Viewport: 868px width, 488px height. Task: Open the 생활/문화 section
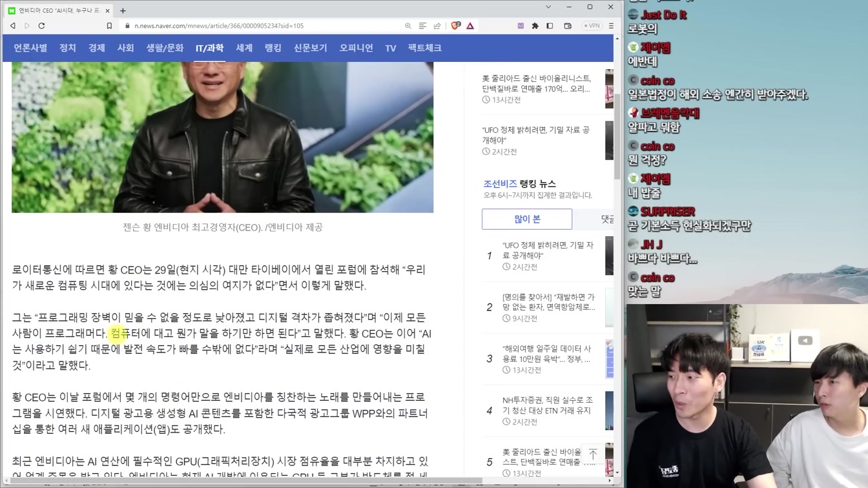tap(165, 48)
